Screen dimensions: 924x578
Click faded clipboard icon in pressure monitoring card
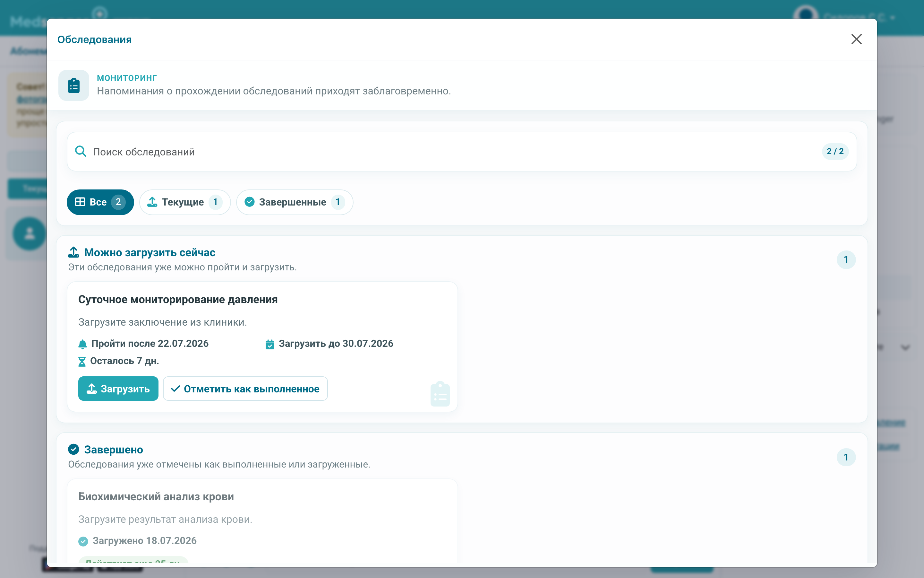440,394
